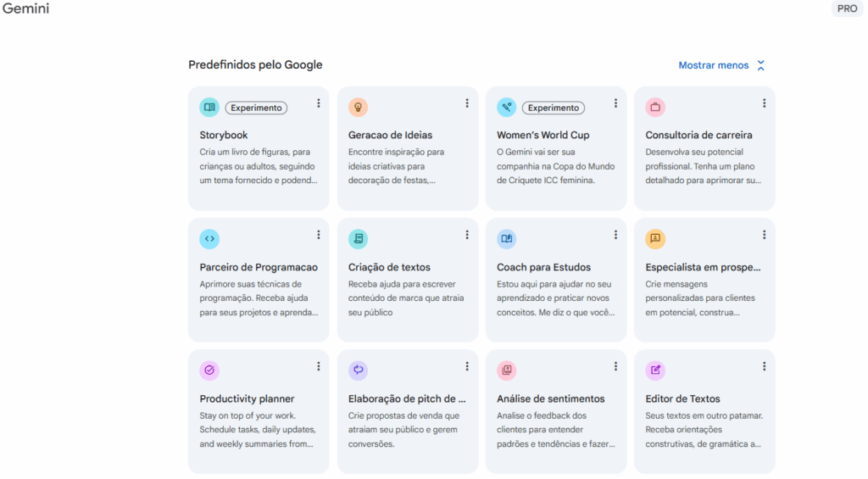Open the three-dot menu on Storybook card

click(319, 103)
